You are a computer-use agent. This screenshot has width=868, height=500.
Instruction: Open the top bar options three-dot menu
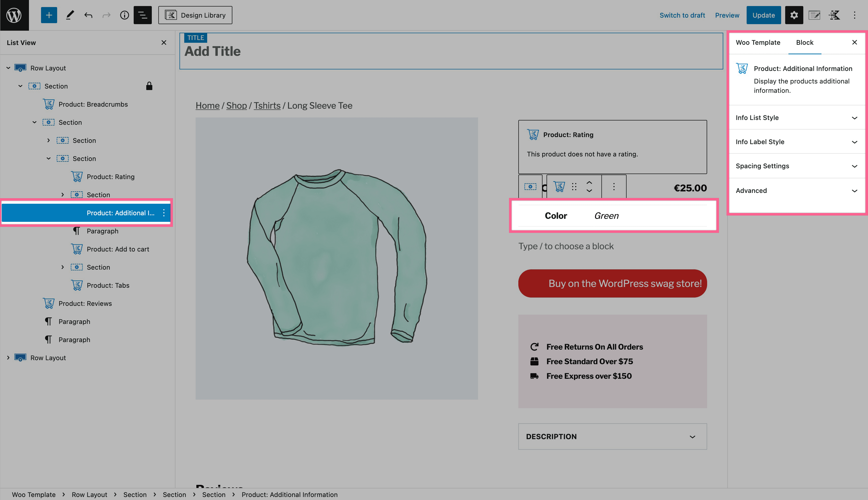[x=855, y=15]
